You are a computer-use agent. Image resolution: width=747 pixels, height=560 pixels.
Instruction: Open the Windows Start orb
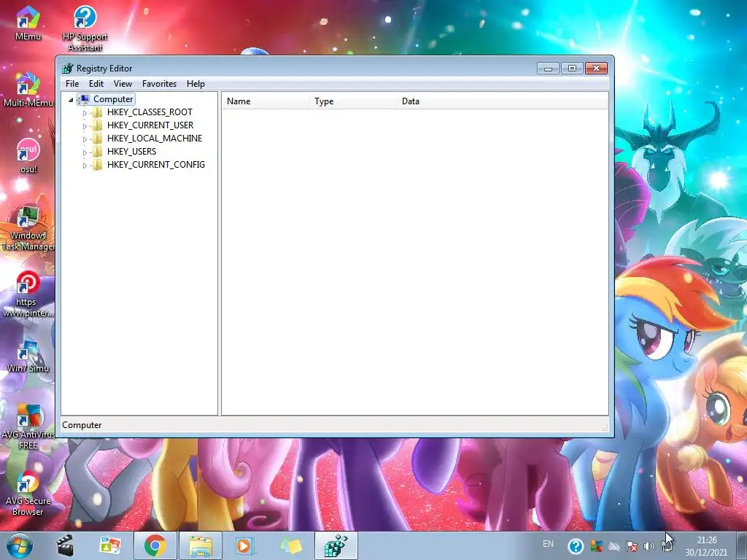click(20, 545)
